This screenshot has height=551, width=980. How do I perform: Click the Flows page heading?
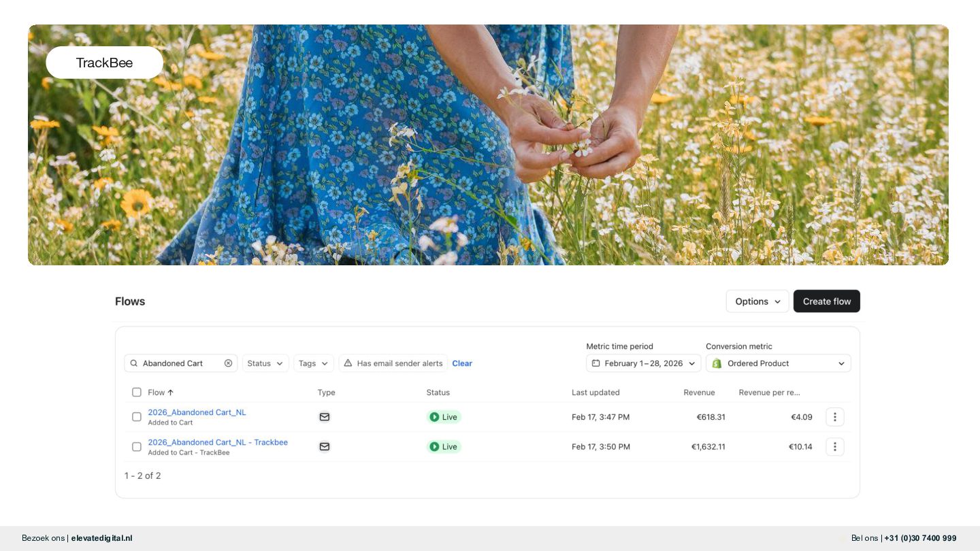point(130,301)
